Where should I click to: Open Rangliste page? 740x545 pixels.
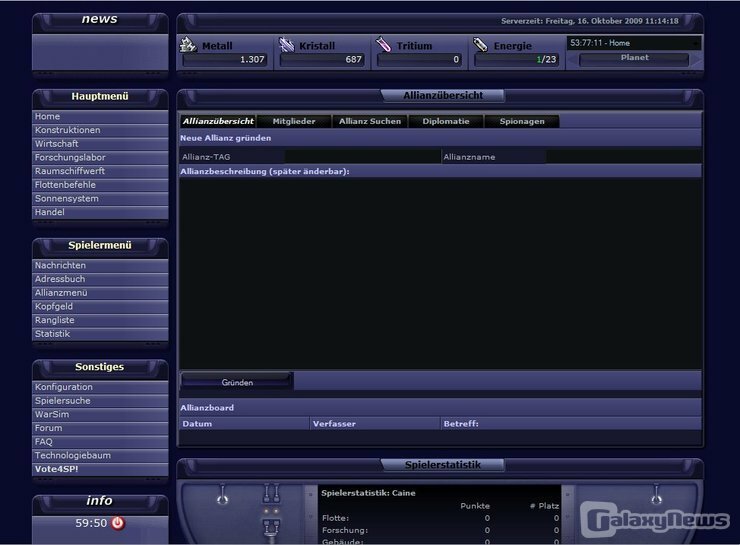tap(100, 320)
